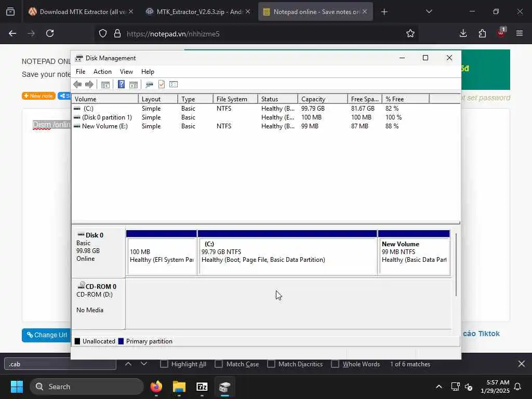Click the black Unallocated legend swatch
Image resolution: width=532 pixels, height=399 pixels.
point(77,341)
